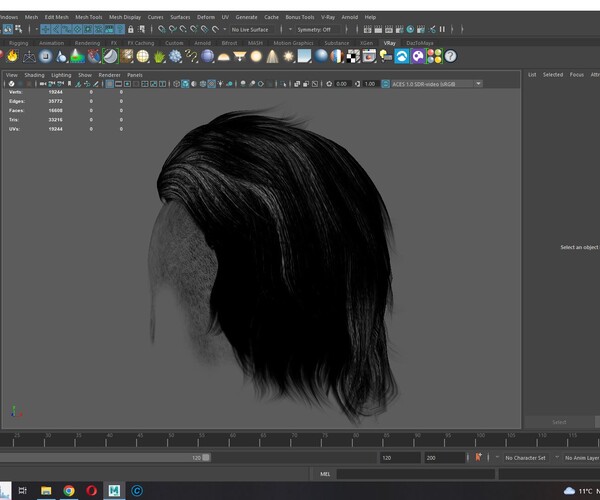Image resolution: width=600 pixels, height=500 pixels.
Task: Open the V-Ray menu
Action: point(328,17)
